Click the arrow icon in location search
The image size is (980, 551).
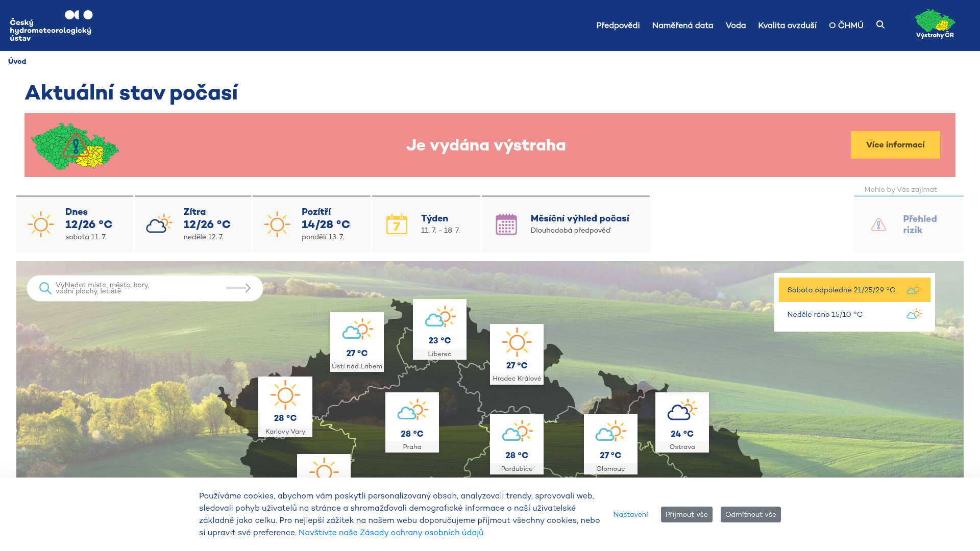click(x=238, y=288)
